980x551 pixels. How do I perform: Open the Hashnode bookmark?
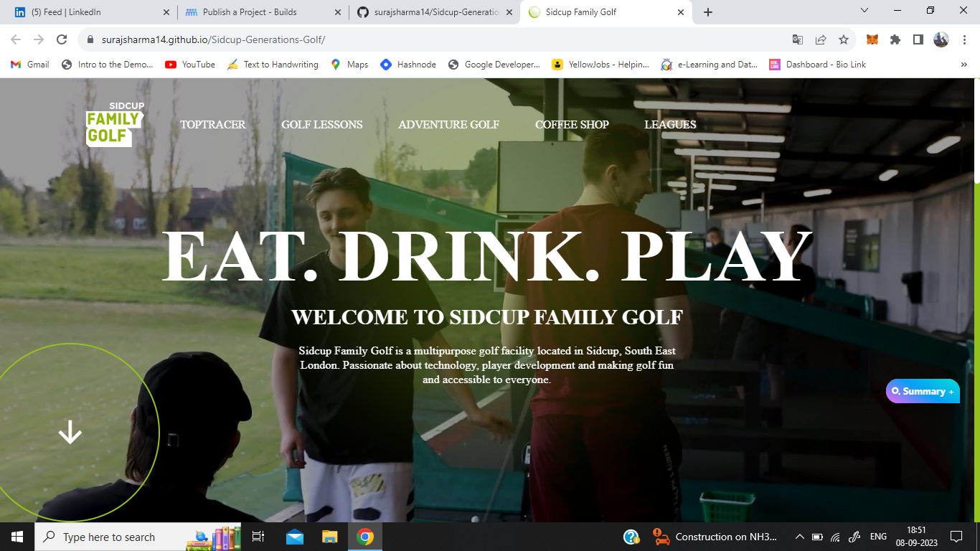pos(408,64)
